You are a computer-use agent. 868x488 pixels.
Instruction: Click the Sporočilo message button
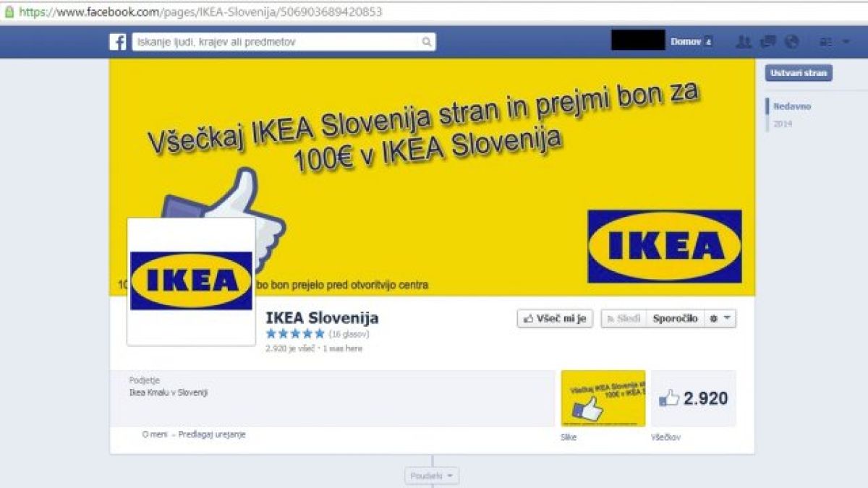675,319
